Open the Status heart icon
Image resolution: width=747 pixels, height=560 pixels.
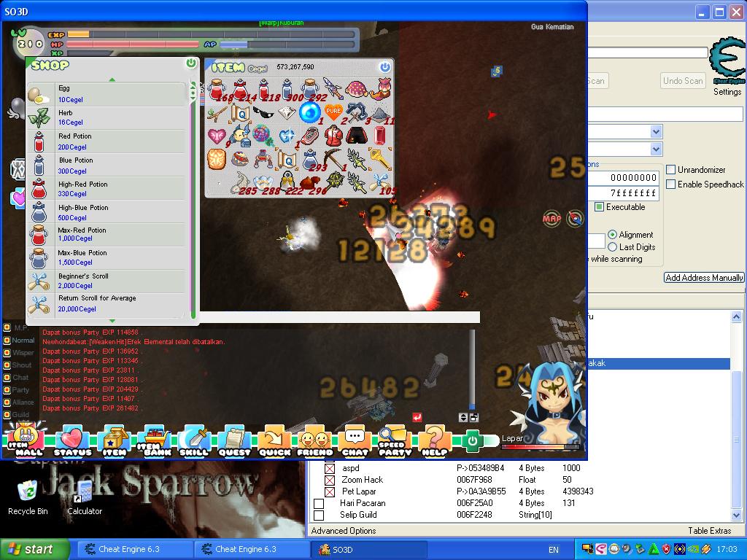pyautogui.click(x=72, y=441)
